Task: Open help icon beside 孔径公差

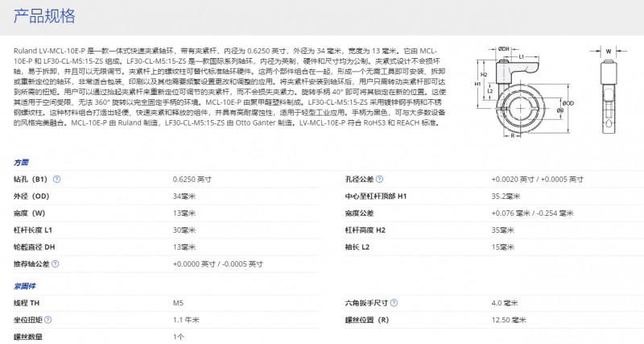Action: 379,179
